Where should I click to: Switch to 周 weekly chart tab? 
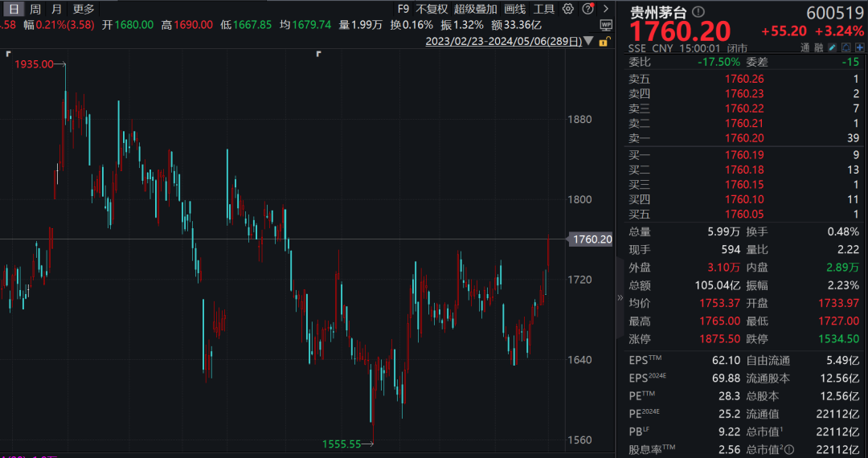point(35,9)
